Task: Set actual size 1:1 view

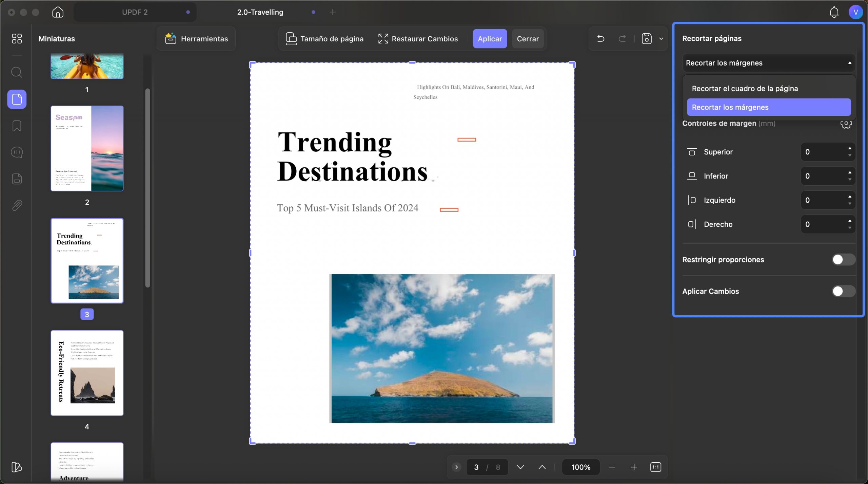Action: pyautogui.click(x=656, y=467)
